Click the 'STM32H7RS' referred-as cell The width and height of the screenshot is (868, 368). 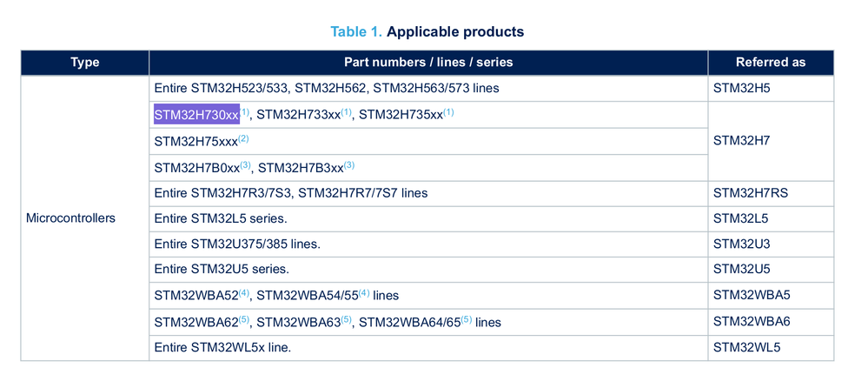pyautogui.click(x=771, y=193)
